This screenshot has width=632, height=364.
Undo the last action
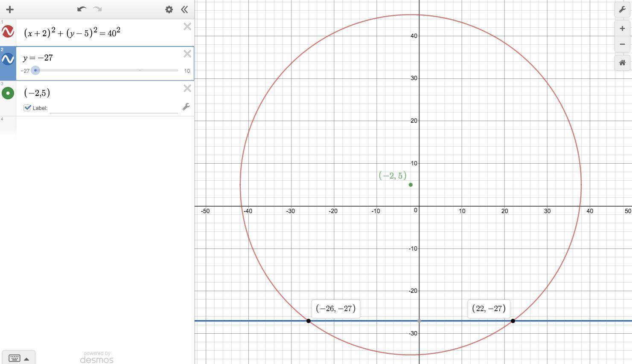click(82, 9)
